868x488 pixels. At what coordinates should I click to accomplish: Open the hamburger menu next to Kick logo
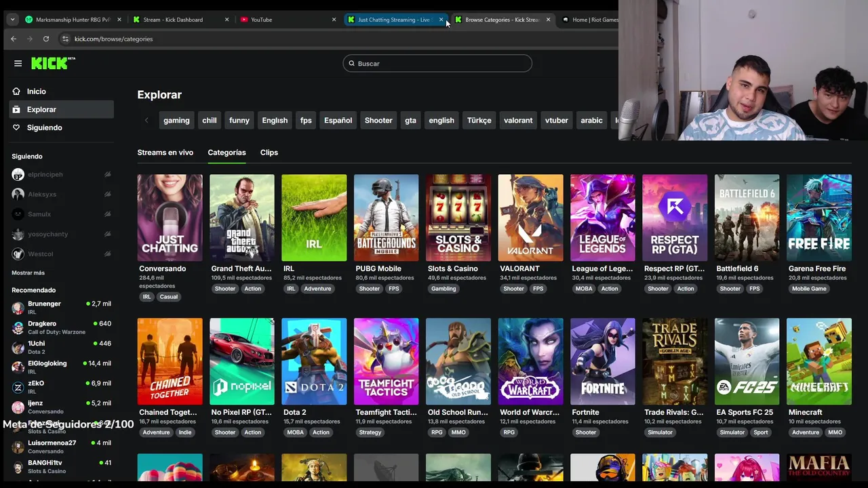tap(18, 63)
